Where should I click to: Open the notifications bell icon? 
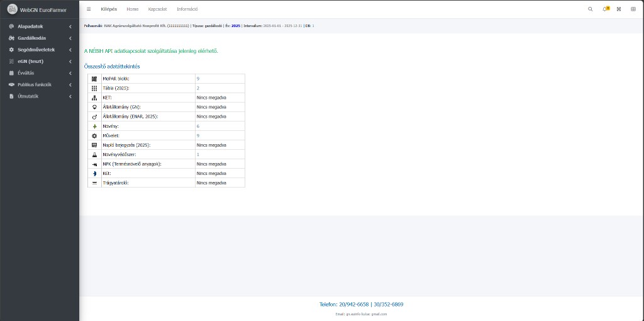click(605, 9)
